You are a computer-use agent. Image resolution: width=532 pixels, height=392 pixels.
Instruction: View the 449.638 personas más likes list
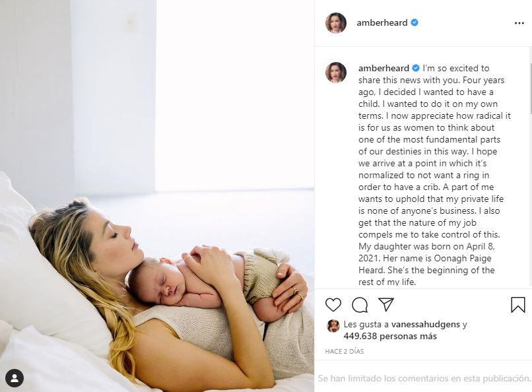coord(390,336)
